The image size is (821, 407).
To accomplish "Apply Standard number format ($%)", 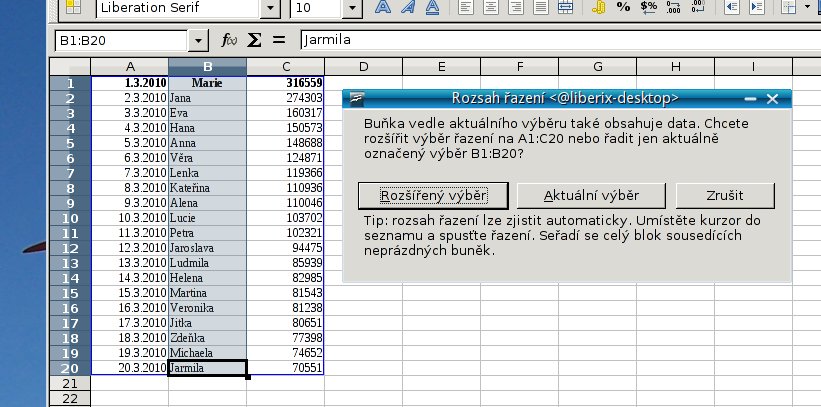I will coord(648,7).
